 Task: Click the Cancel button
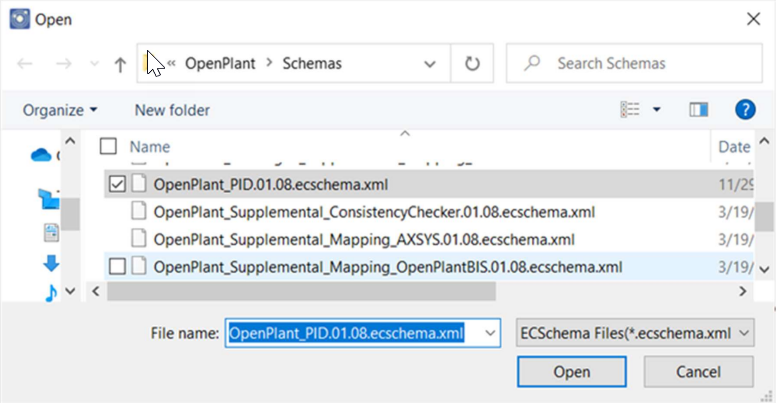[698, 372]
